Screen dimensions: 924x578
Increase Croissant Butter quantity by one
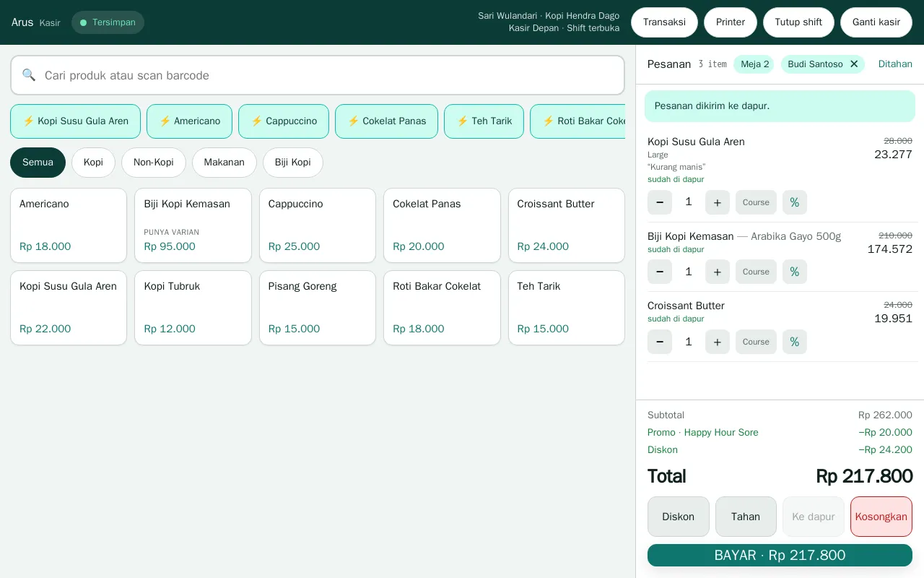pyautogui.click(x=717, y=342)
